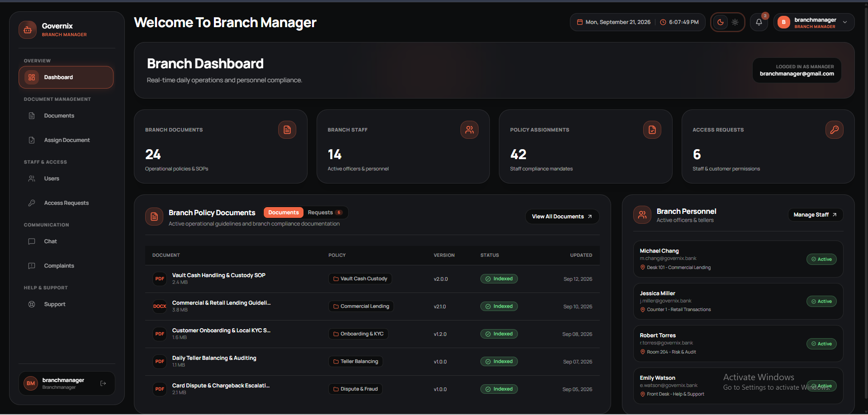Click the Vault Cash Custody policy tag
This screenshot has width=868, height=415.
point(360,279)
